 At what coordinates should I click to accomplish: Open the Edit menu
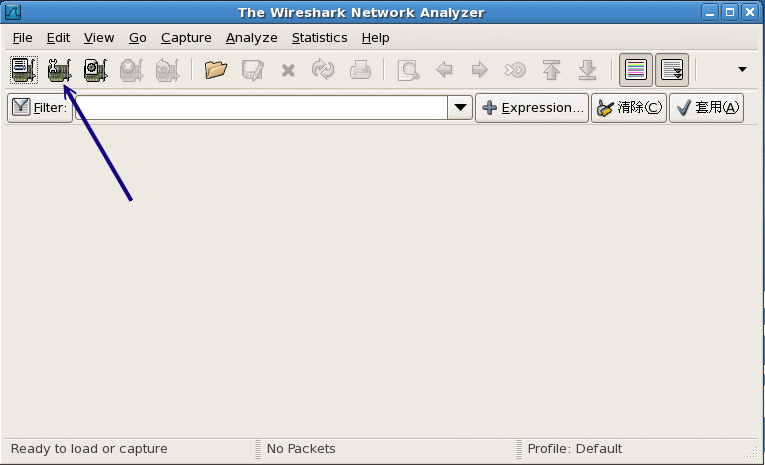pos(58,38)
